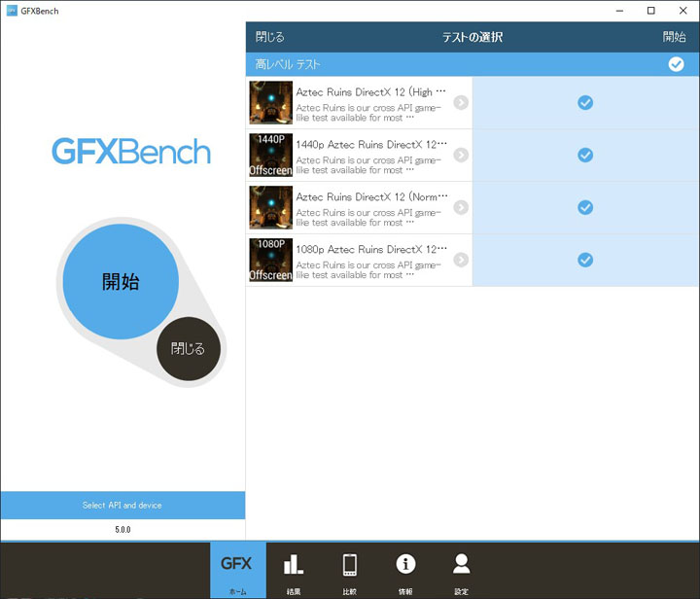Uncheck Aztec Ruins DirectX 12 (High) test

click(585, 103)
